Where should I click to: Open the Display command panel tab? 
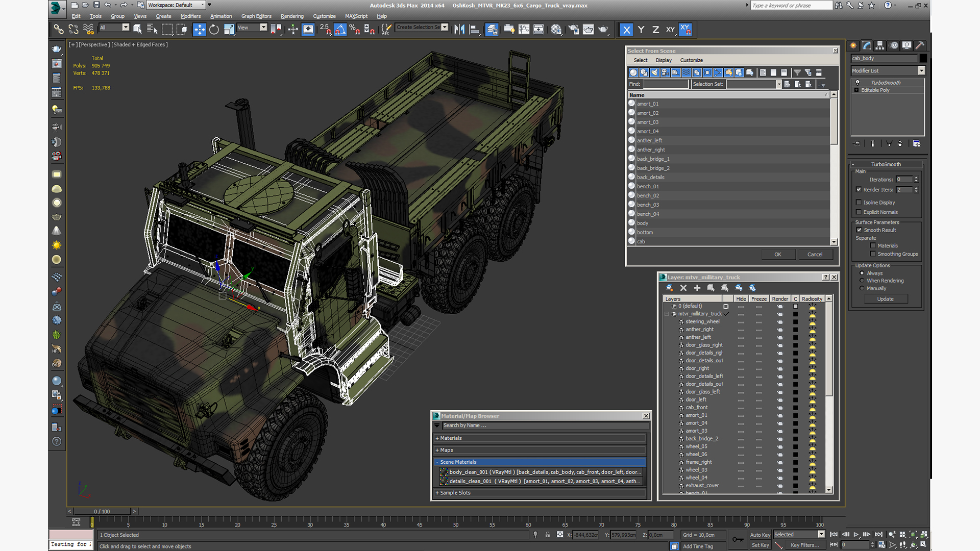click(906, 45)
